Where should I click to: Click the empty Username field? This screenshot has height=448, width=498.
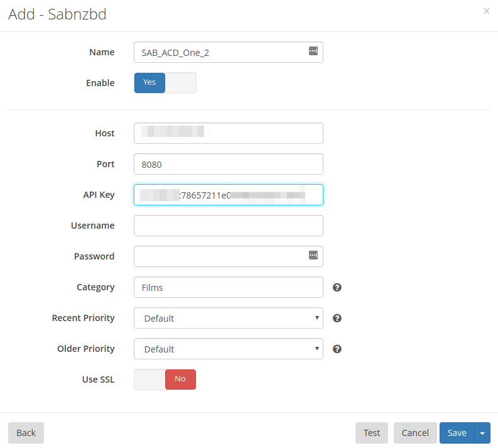click(229, 226)
